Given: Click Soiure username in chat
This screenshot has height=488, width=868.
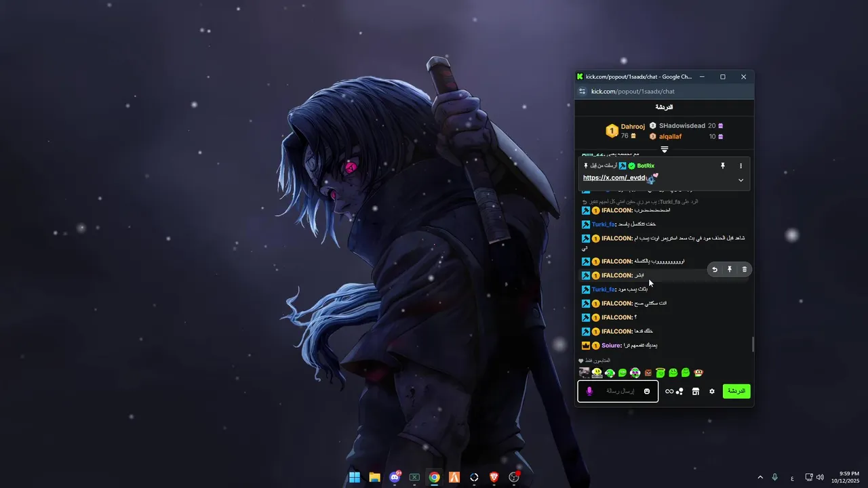Looking at the screenshot, I should point(610,346).
